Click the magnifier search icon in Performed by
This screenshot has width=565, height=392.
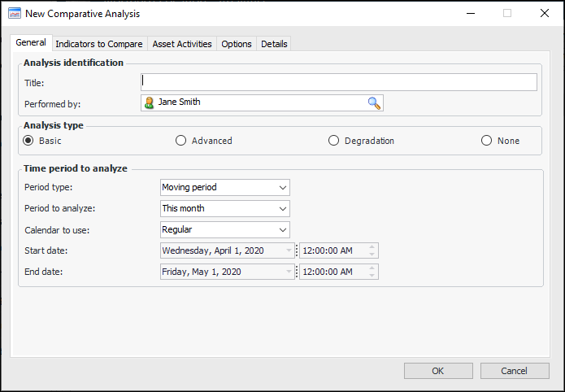373,102
